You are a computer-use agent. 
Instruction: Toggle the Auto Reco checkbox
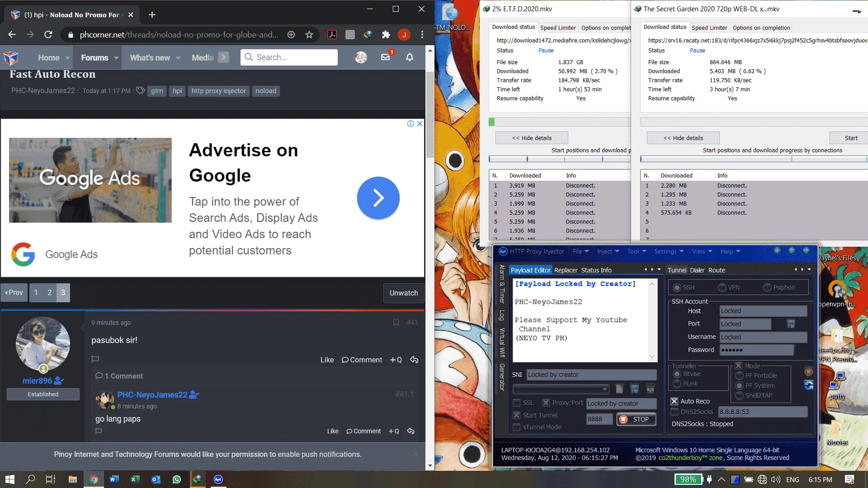point(674,401)
